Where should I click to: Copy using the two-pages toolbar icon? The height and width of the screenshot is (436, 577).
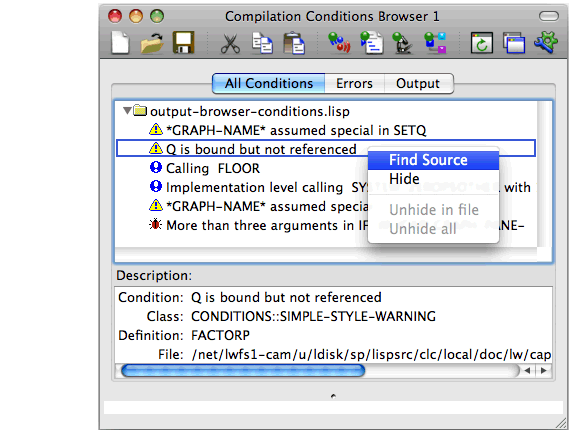pos(262,43)
